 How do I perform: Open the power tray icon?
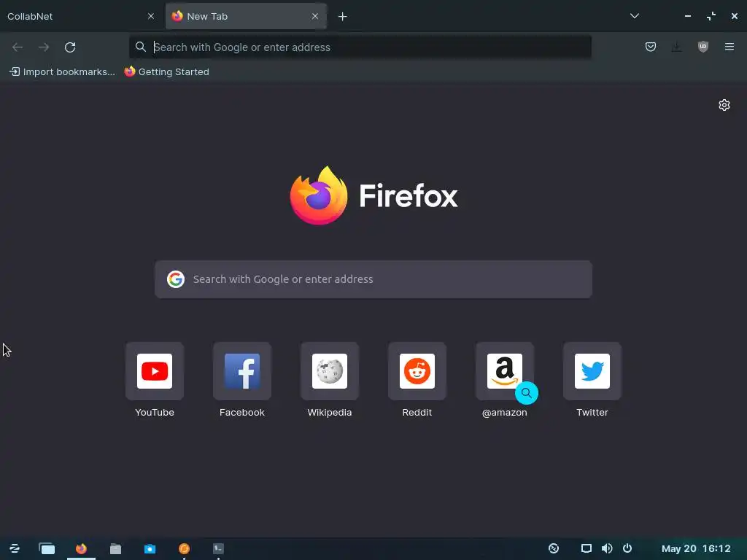627,548
